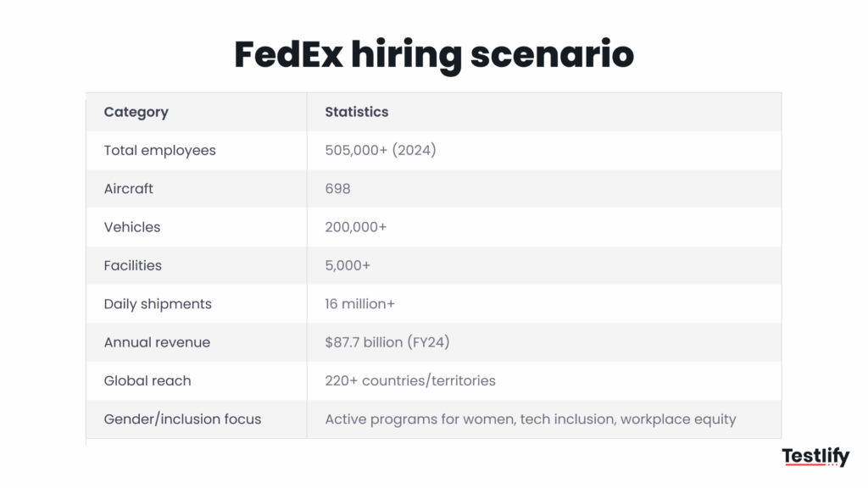Image resolution: width=868 pixels, height=488 pixels.
Task: Click the "Daily shipments" row label
Action: point(158,304)
